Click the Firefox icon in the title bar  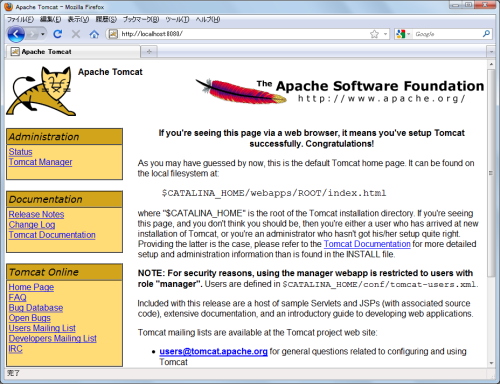point(9,7)
